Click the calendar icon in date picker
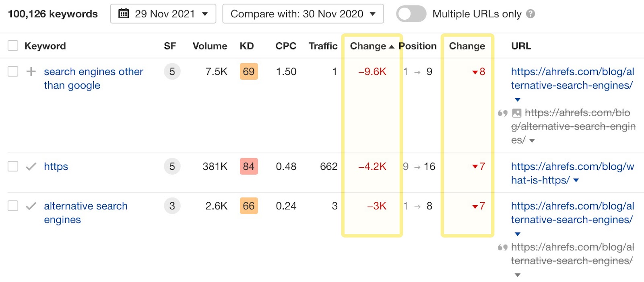The height and width of the screenshot is (282, 644). click(x=124, y=14)
